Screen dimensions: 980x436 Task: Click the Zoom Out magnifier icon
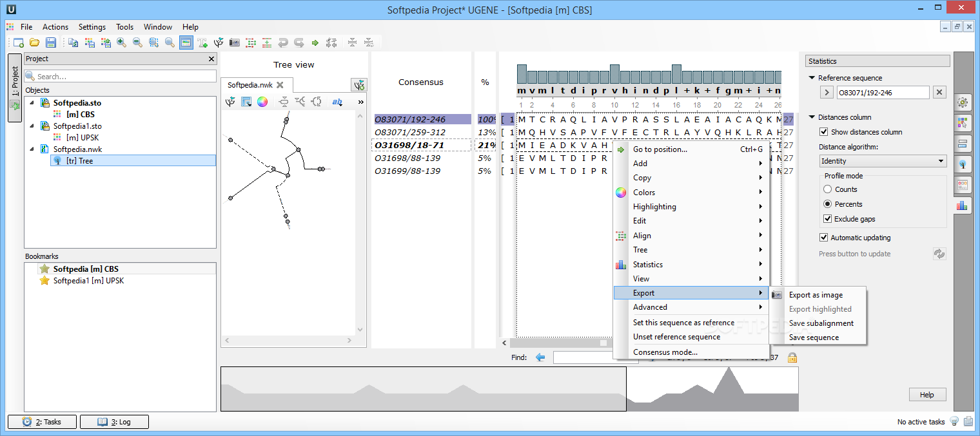pyautogui.click(x=137, y=43)
